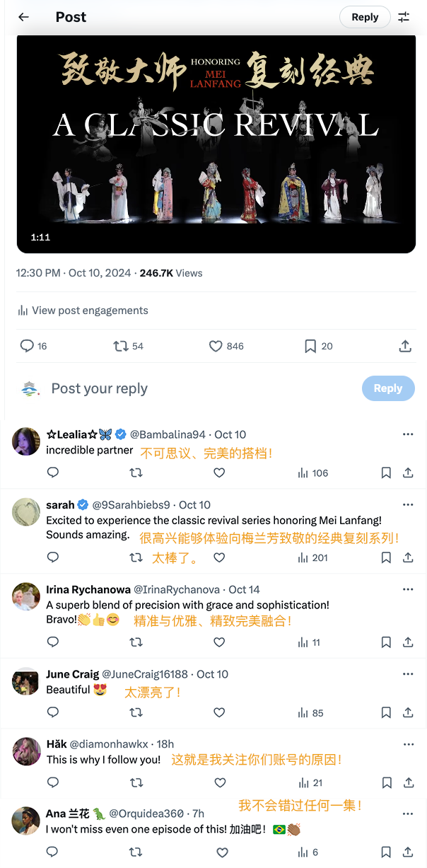Open sarah's profile via @9Sarahbiebs9 handle
The height and width of the screenshot is (868, 427).
point(131,505)
